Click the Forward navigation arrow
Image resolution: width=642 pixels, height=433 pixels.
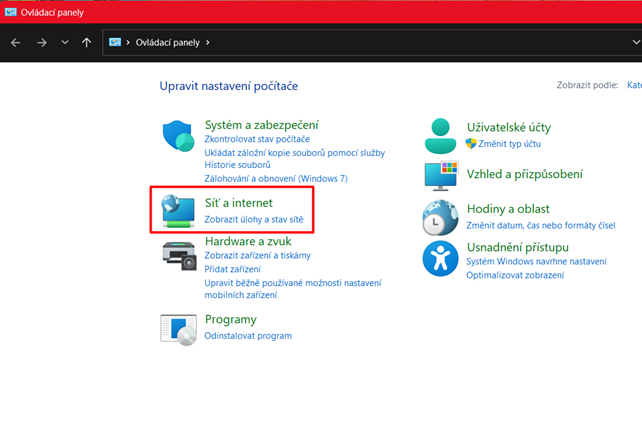point(41,43)
